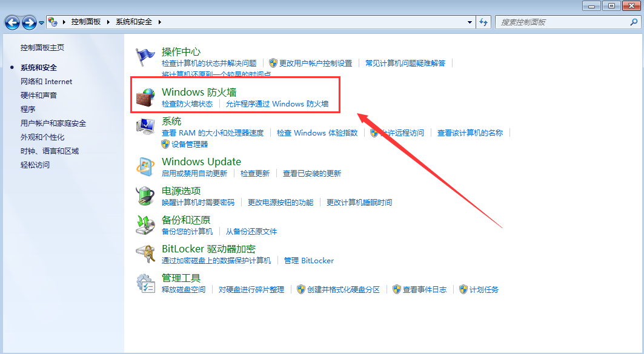Click 常见计算机问题疑难解答 link
This screenshot has width=644, height=354.
pyautogui.click(x=405, y=63)
